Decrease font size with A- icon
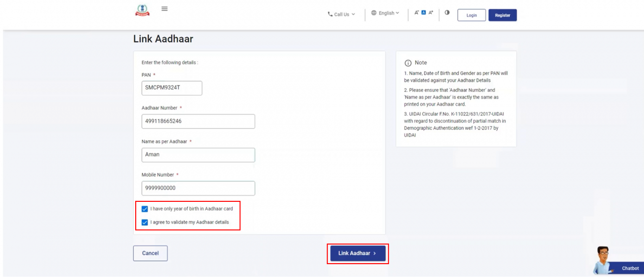This screenshot has width=644, height=277. pos(417,13)
